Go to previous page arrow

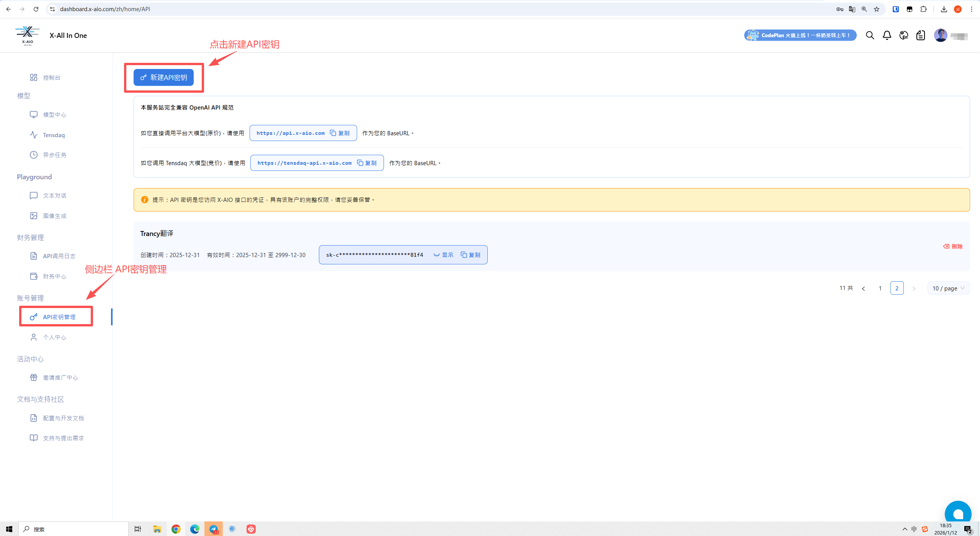tap(863, 288)
